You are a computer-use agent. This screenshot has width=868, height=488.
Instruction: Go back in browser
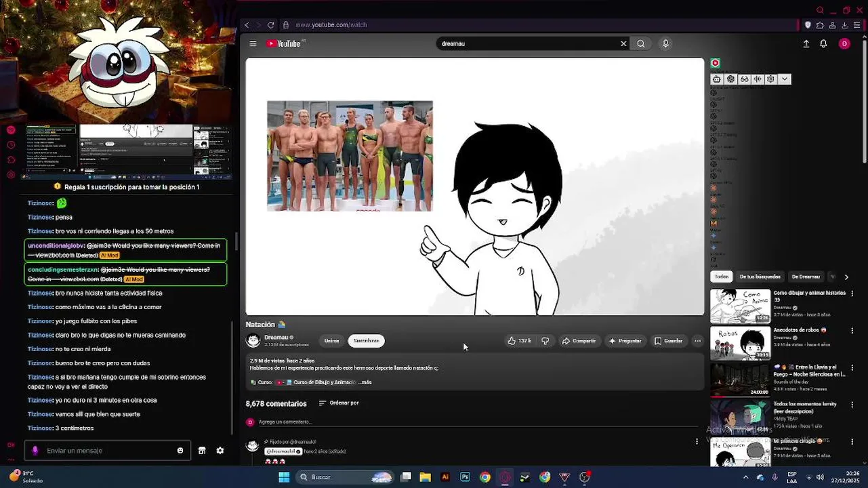pos(247,25)
